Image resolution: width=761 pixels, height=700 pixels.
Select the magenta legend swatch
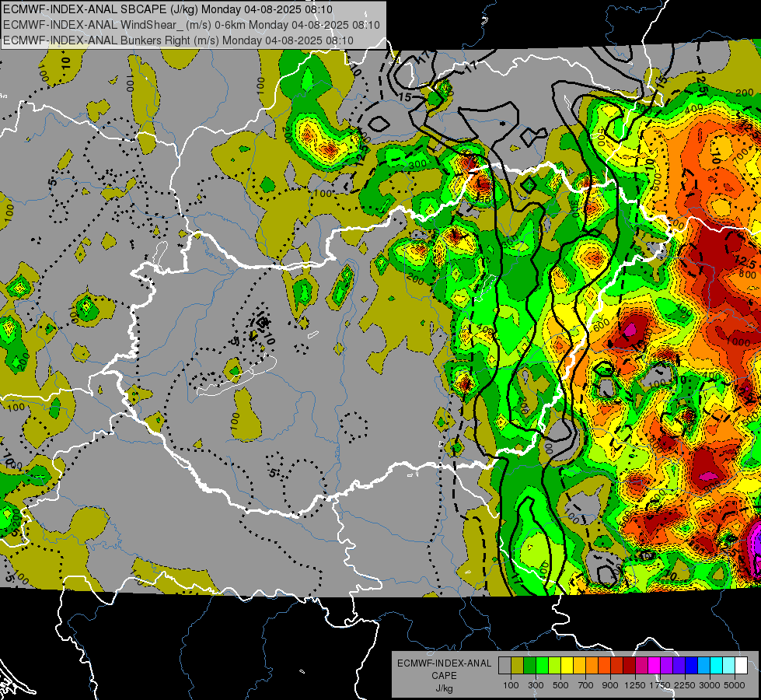pyautogui.click(x=654, y=665)
